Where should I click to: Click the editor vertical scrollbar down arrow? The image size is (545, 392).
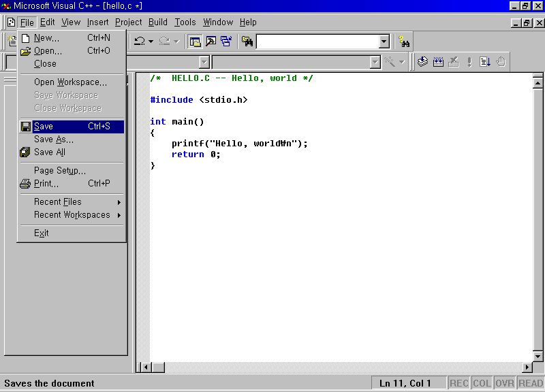point(538,356)
